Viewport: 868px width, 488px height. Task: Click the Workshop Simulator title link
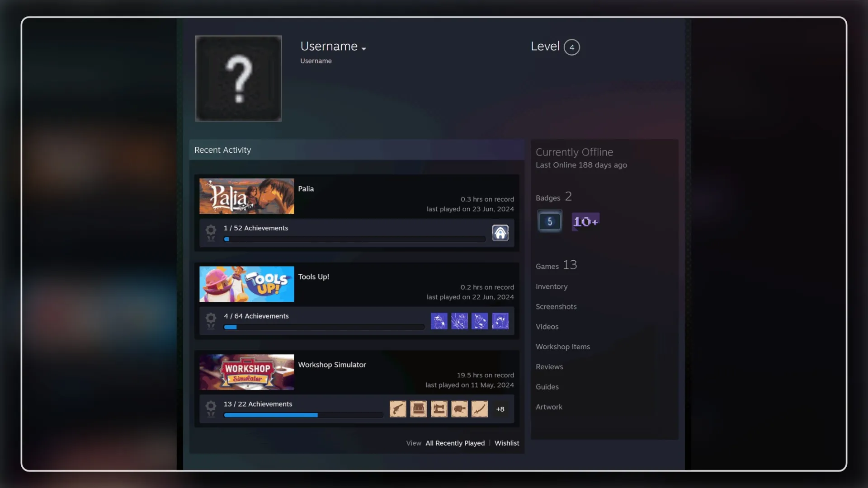click(332, 365)
